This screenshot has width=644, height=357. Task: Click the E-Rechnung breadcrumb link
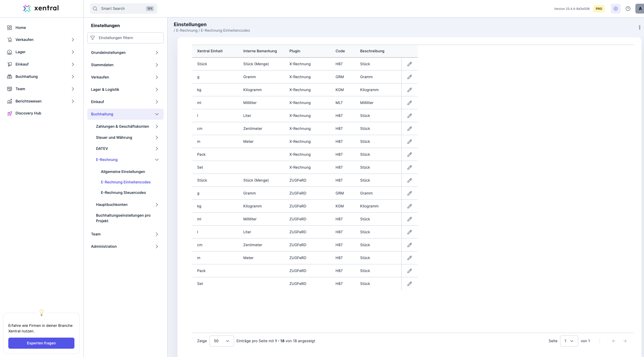click(187, 30)
